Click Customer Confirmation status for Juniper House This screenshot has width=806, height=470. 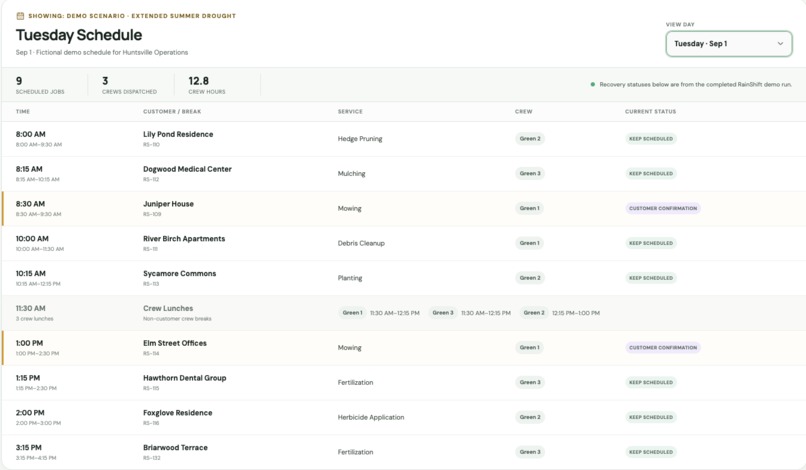click(x=663, y=208)
